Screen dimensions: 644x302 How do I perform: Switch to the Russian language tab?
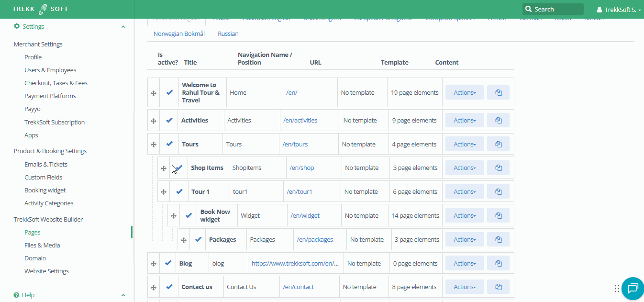tap(228, 34)
